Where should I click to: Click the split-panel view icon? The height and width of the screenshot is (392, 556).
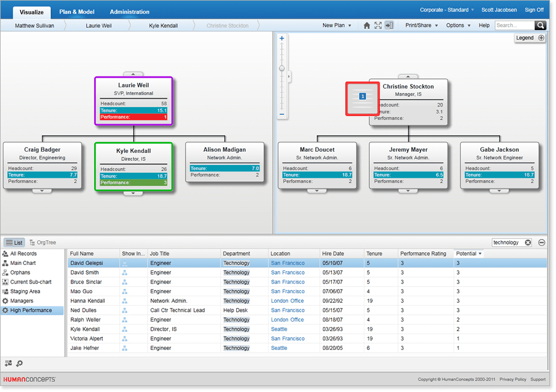pyautogui.click(x=389, y=25)
